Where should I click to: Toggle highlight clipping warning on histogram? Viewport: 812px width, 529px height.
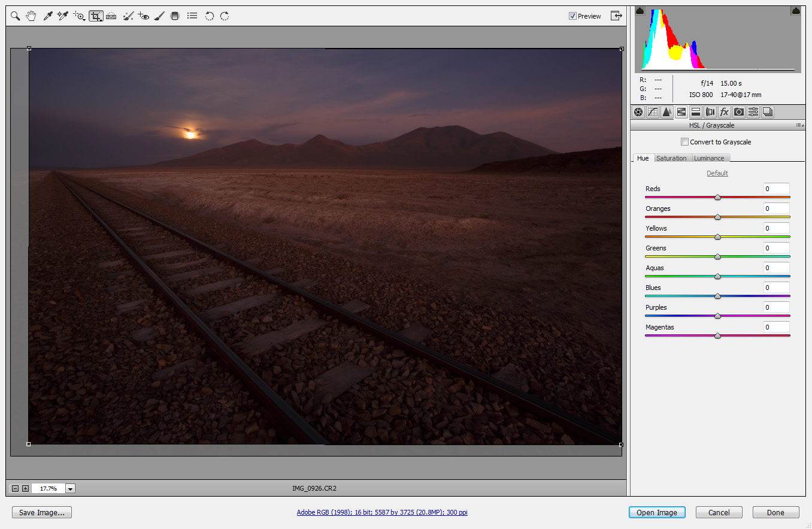[x=796, y=11]
